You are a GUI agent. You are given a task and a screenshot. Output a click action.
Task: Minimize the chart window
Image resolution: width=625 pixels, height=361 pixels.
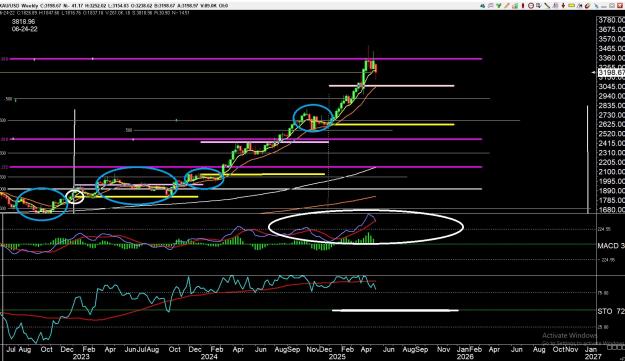click(604, 6)
